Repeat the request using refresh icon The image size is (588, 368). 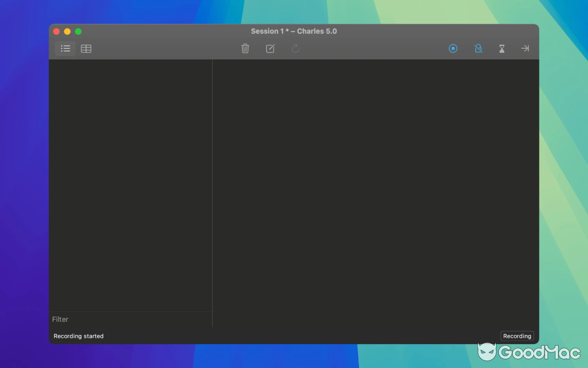pos(295,48)
